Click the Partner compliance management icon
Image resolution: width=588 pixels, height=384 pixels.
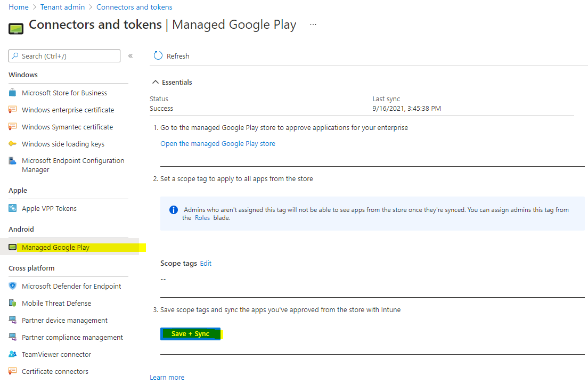pos(12,337)
